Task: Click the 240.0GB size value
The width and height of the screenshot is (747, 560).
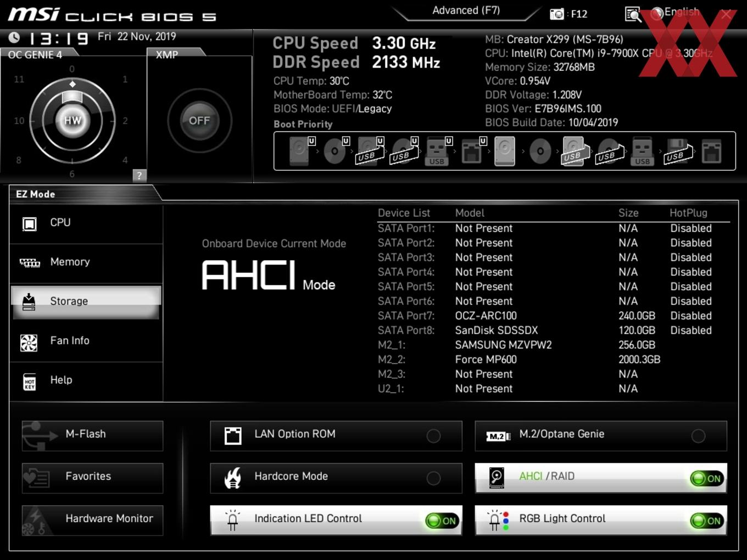Action: point(637,316)
